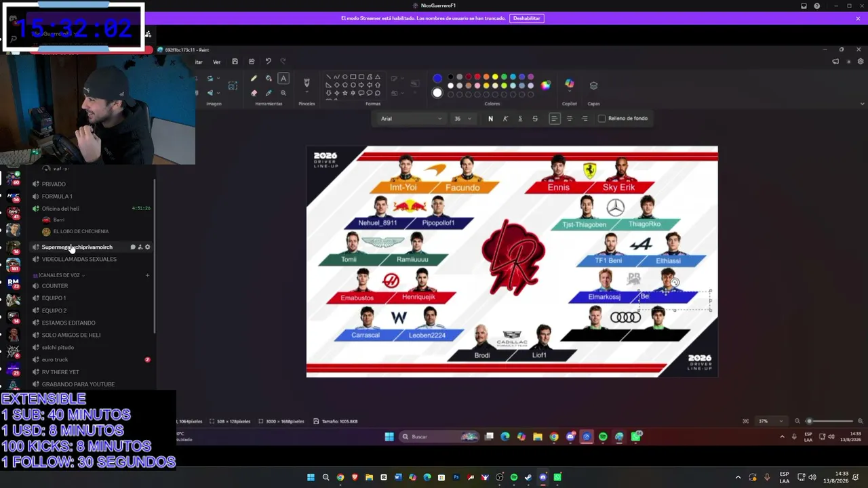Select the Fill bucket tool in Paint
Viewport: 868px width, 488px height.
click(x=269, y=79)
